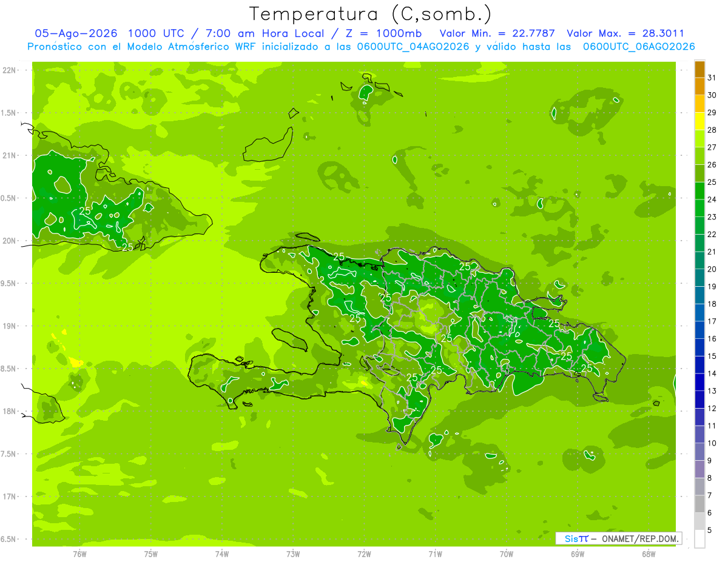Screen dimensions: 728x562
Task: Click the "7.5N" latitude label
Action: (9, 453)
